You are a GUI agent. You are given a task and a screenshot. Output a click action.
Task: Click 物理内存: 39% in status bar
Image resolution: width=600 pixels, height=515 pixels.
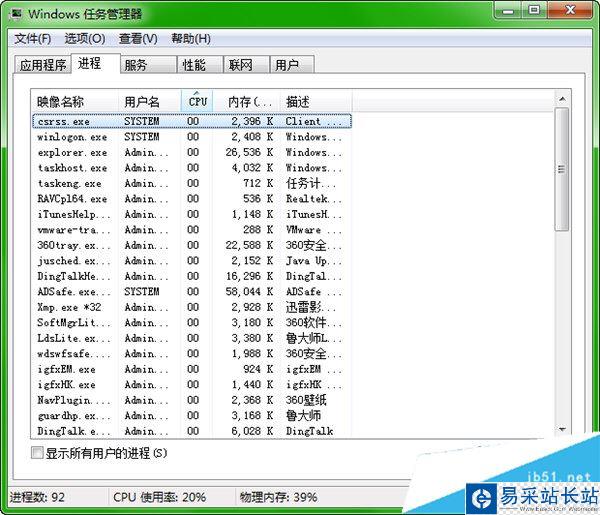point(278,497)
